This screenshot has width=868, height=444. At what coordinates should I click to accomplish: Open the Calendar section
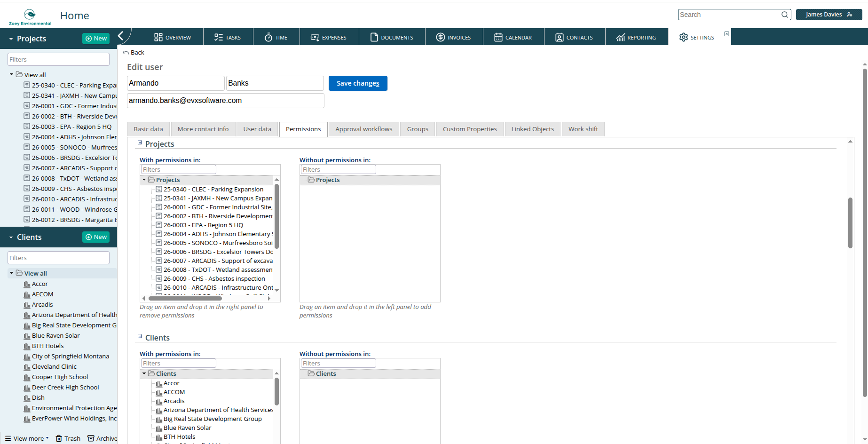tap(513, 37)
